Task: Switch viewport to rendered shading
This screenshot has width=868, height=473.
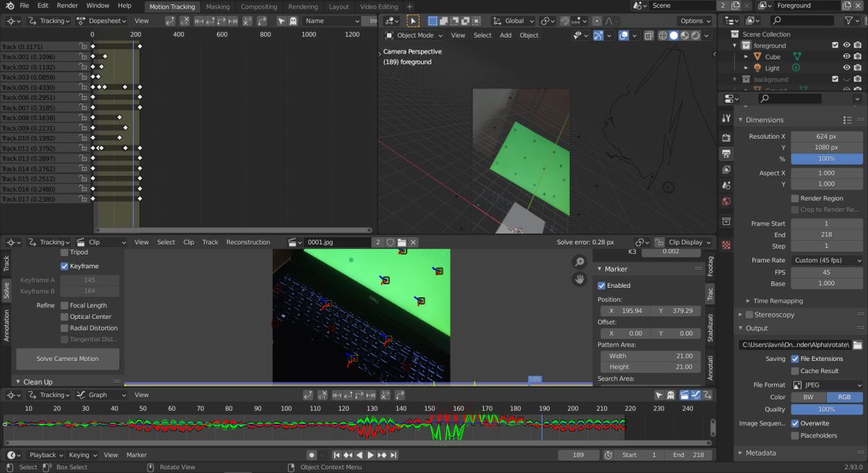Action: coord(695,35)
